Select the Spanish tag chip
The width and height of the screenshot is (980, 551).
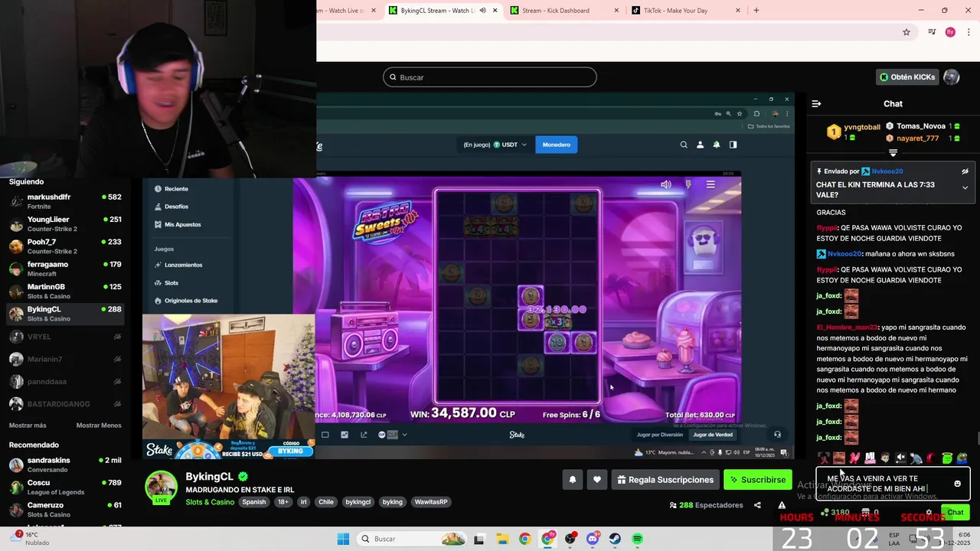254,502
